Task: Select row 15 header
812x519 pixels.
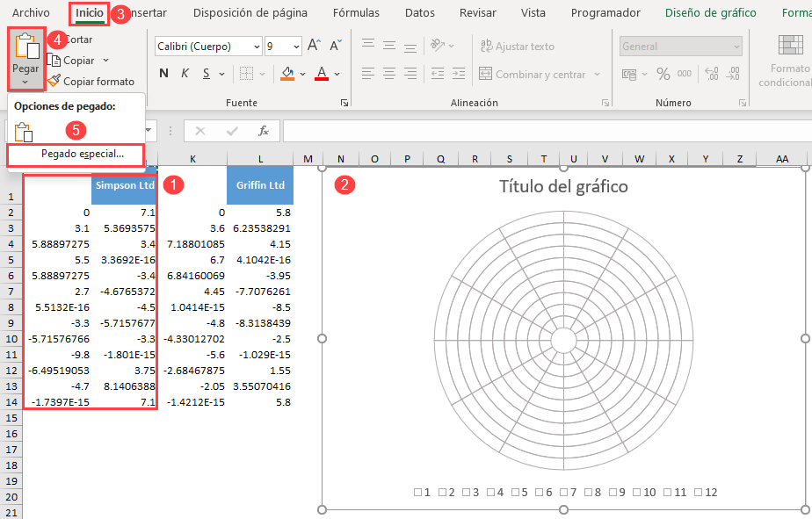Action: coord(11,418)
